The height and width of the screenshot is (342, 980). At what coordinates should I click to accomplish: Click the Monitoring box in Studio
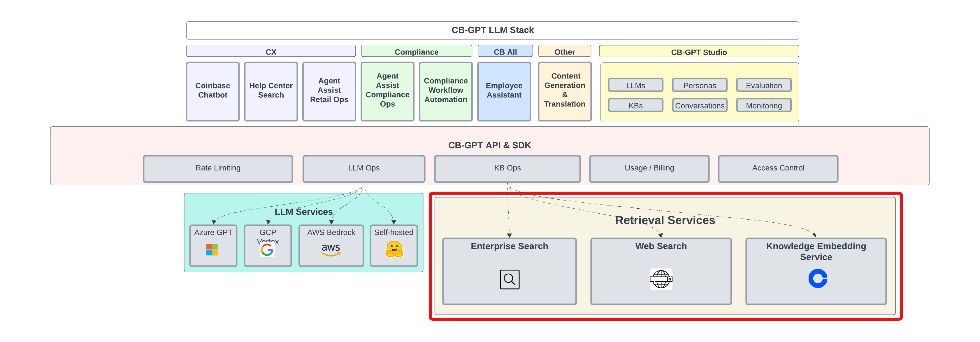coord(763,106)
